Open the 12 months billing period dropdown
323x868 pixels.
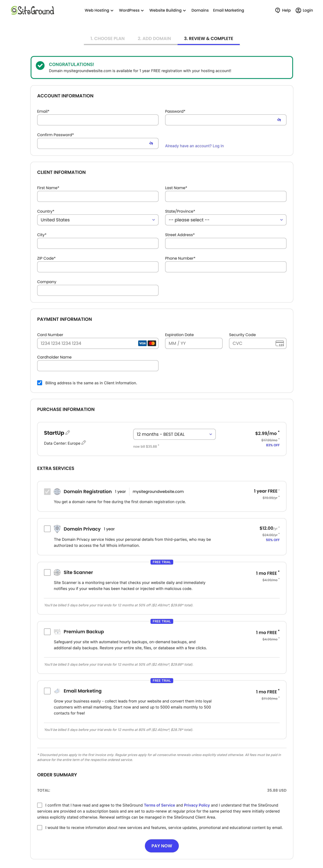(174, 434)
